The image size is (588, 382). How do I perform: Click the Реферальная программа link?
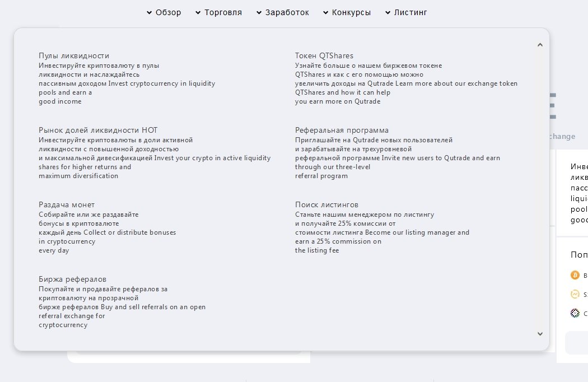tap(342, 130)
